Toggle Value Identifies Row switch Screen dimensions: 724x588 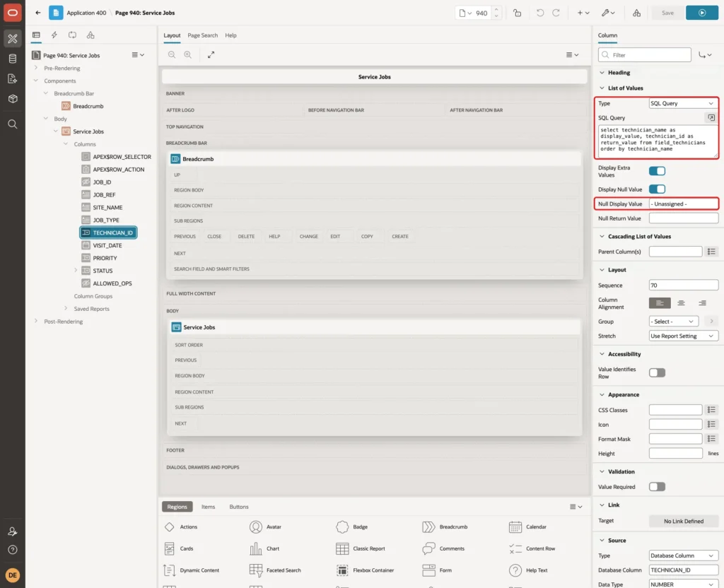[657, 372]
